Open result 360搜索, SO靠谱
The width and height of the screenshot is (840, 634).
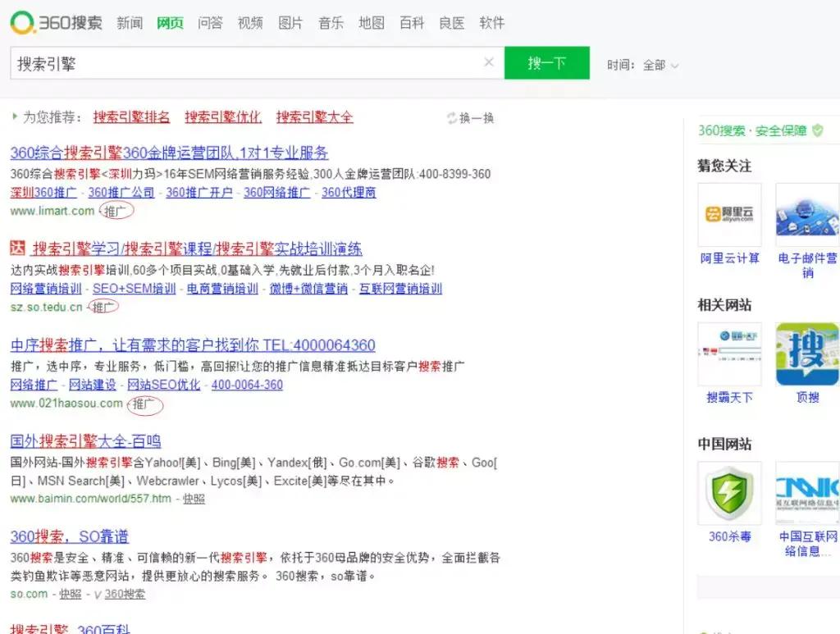[70, 536]
